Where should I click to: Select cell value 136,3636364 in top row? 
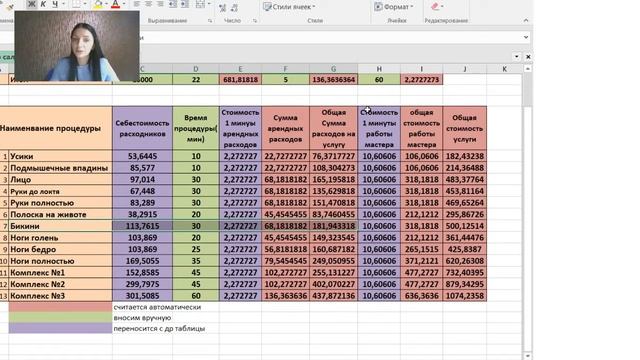click(x=333, y=80)
